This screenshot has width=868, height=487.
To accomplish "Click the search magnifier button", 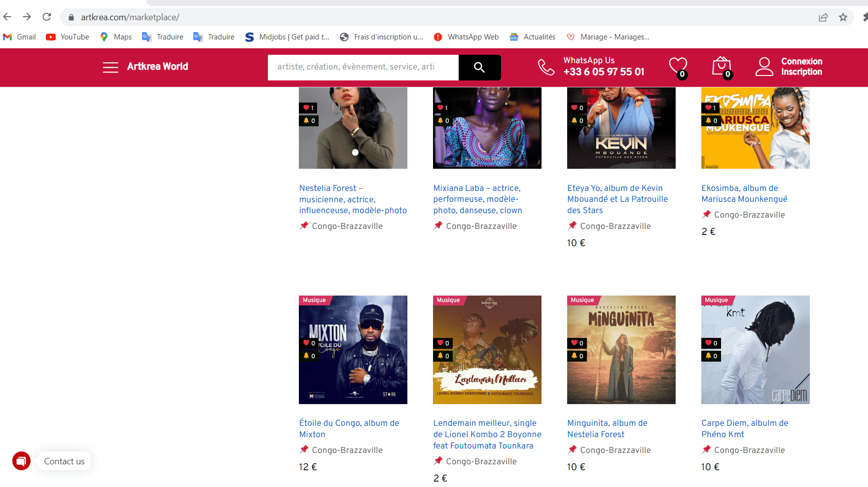I will point(479,68).
